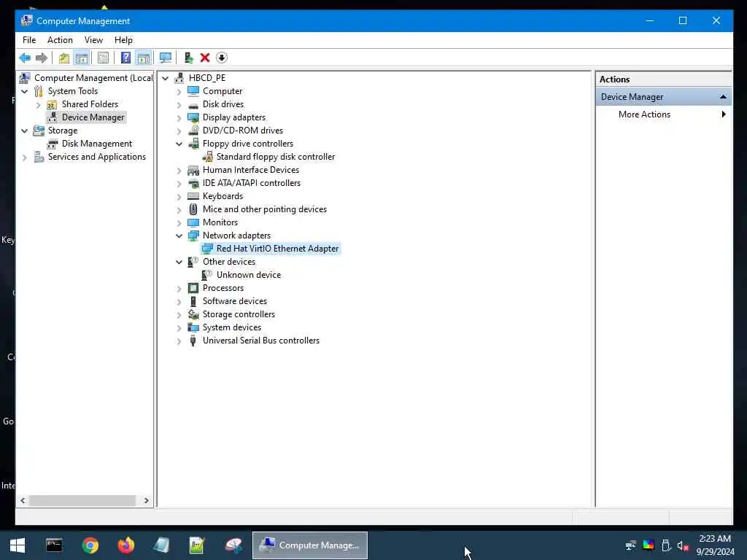
Task: Click the System devices icon
Action: click(x=193, y=327)
